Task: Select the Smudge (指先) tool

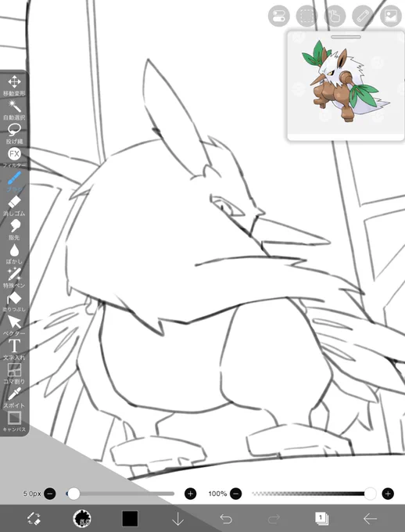Action: [14, 230]
